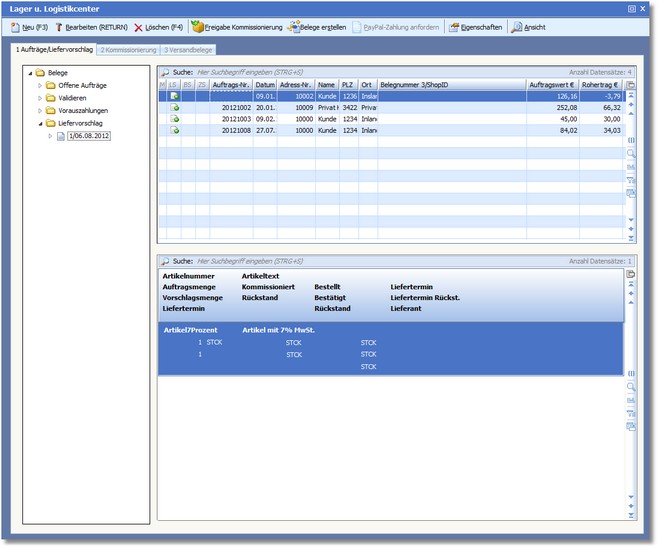
Task: Switch to the 3 Versandbelege tab
Action: click(x=189, y=49)
